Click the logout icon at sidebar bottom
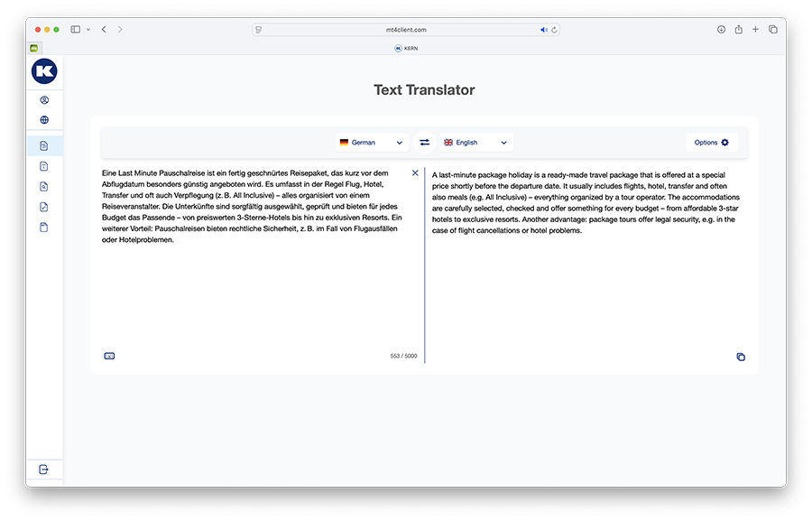The width and height of the screenshot is (812, 521). [44, 470]
